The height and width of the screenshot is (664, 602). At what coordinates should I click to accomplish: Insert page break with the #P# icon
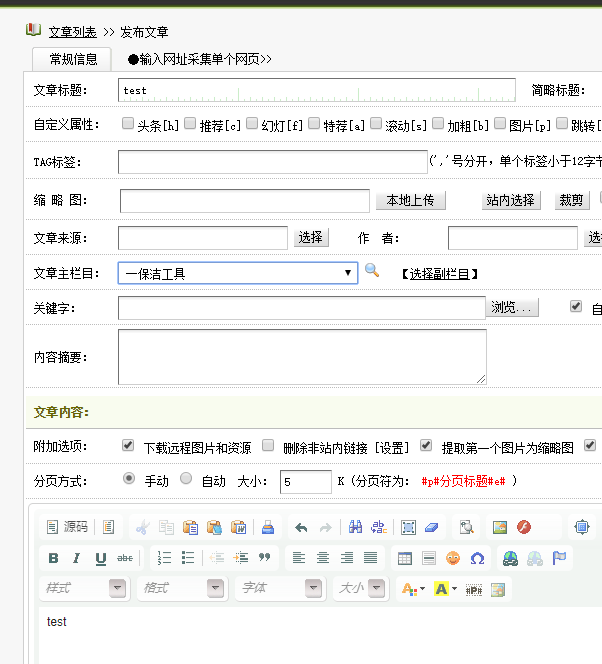click(474, 589)
